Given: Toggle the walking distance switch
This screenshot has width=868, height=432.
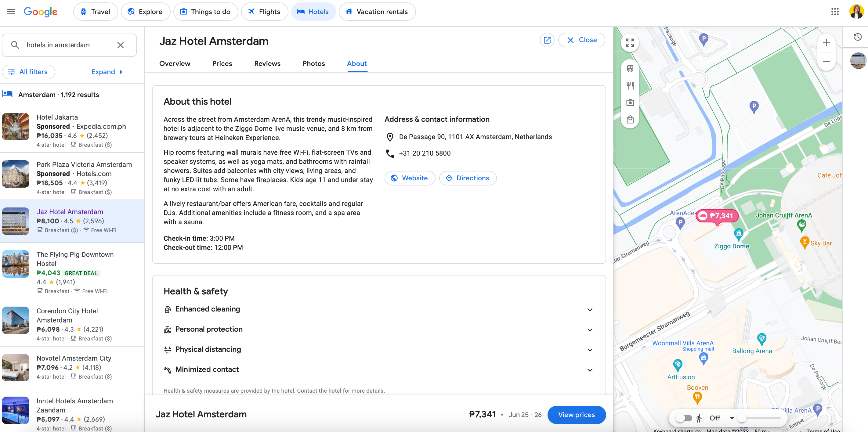Looking at the screenshot, I should click(684, 418).
